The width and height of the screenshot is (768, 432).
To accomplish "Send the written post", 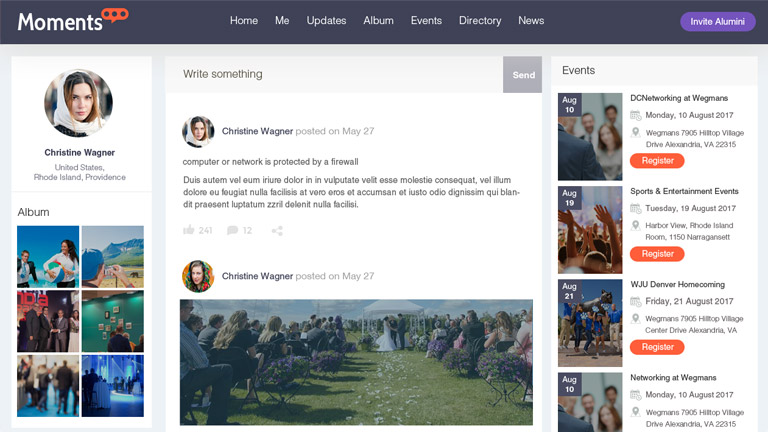I will click(x=523, y=74).
